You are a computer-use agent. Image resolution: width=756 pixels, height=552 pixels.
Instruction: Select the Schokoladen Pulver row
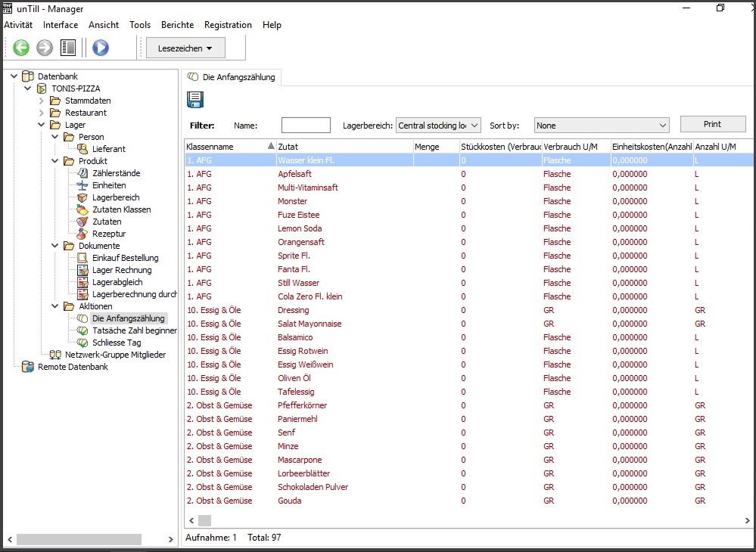pos(468,487)
